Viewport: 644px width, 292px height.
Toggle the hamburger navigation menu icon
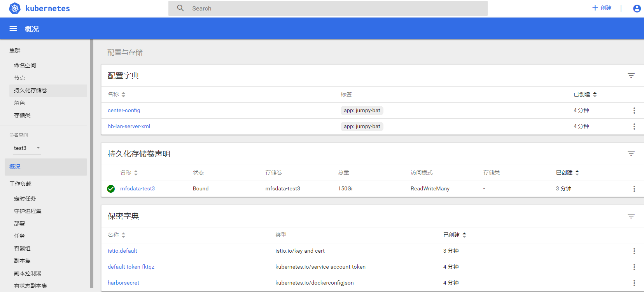[13, 28]
